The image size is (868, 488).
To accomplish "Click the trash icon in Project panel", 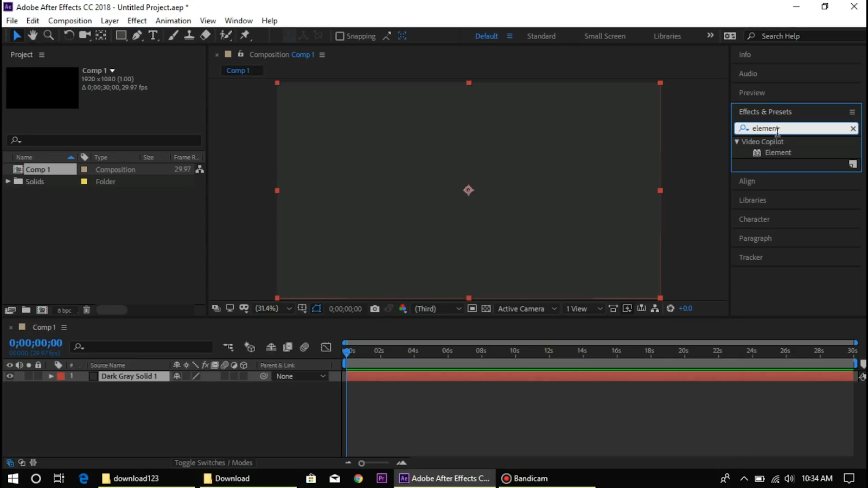I will click(x=86, y=310).
